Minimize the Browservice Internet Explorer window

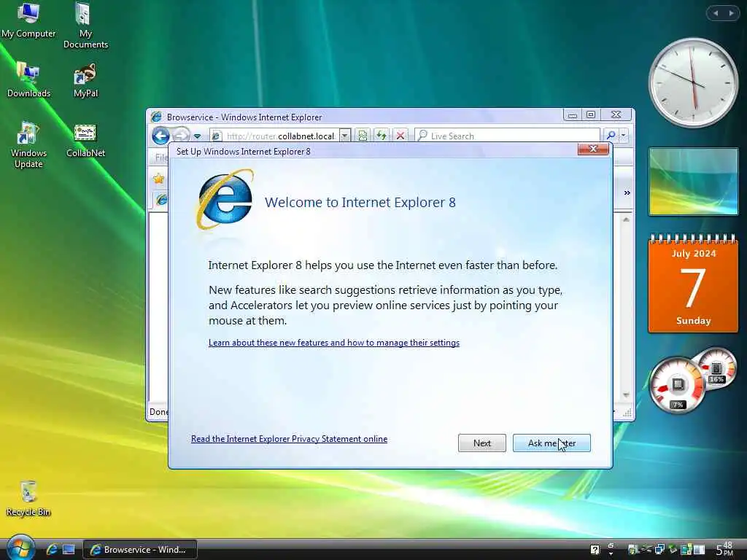coord(573,114)
